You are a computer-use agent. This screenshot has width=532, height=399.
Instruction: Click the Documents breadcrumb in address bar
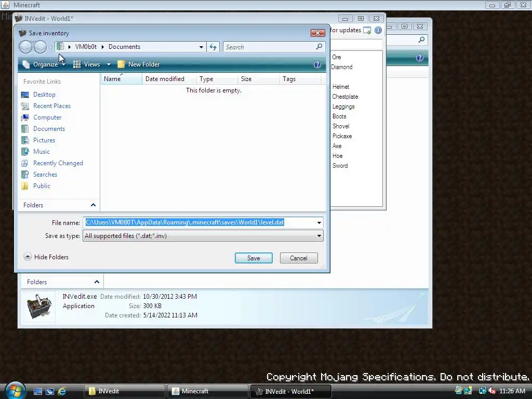click(x=124, y=47)
